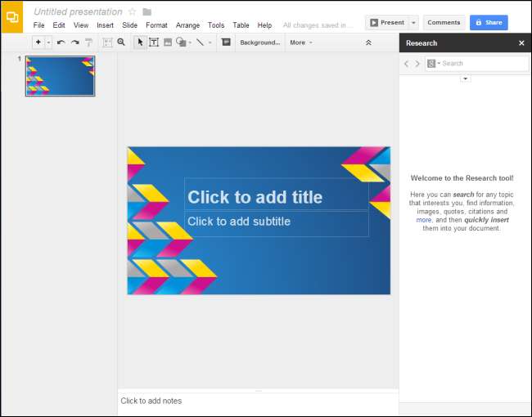This screenshot has height=417, width=532.
Task: Click the Zoom magnifier icon
Action: 121,43
